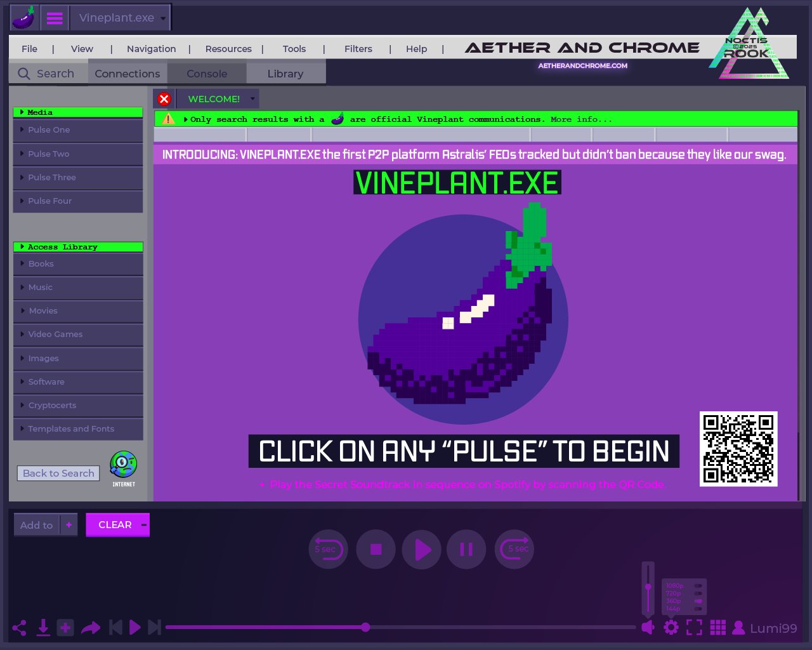812x650 pixels.
Task: Click the minus icon next to CLEAR
Action: click(144, 525)
